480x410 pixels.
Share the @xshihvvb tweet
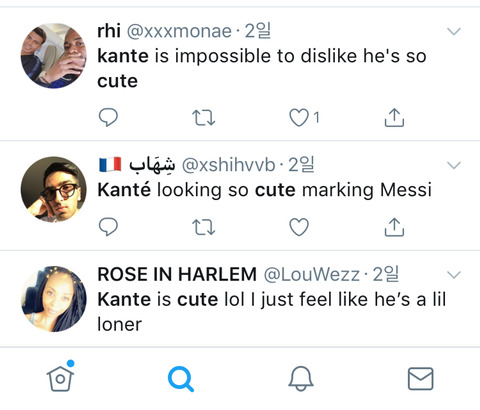point(394,227)
